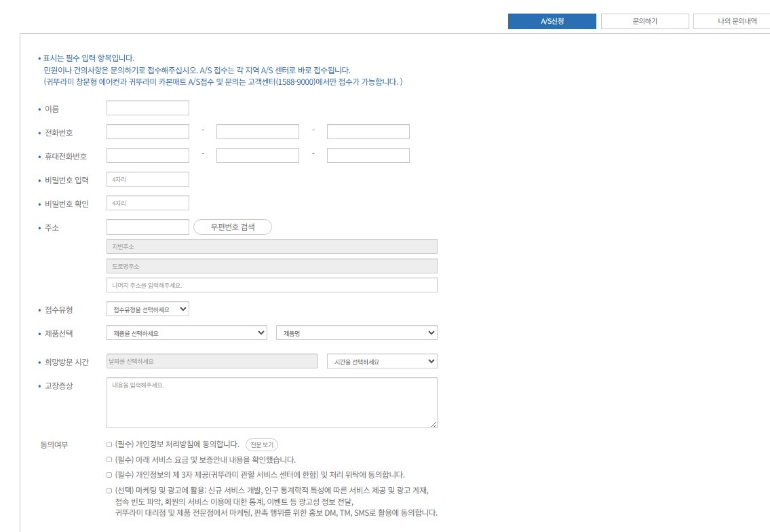The image size is (770, 532).
Task: Click the 우편번호 검색 button
Action: [233, 227]
